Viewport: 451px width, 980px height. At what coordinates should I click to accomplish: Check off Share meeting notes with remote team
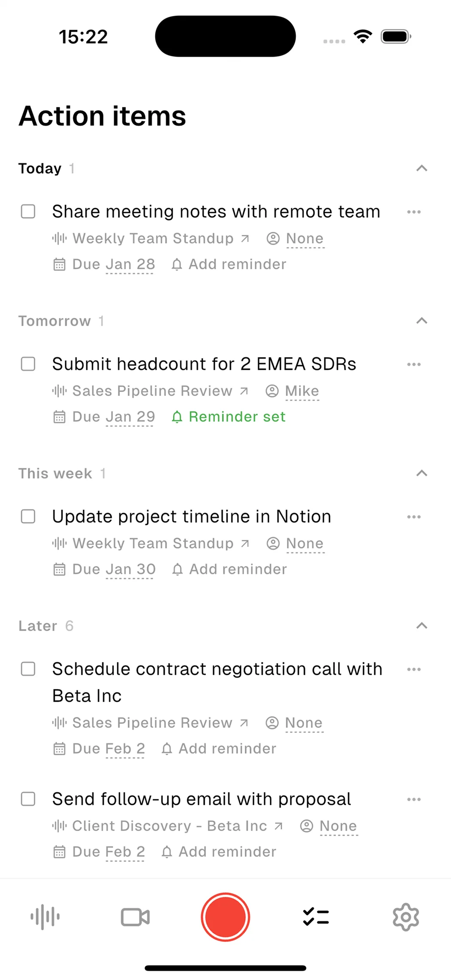[28, 212]
